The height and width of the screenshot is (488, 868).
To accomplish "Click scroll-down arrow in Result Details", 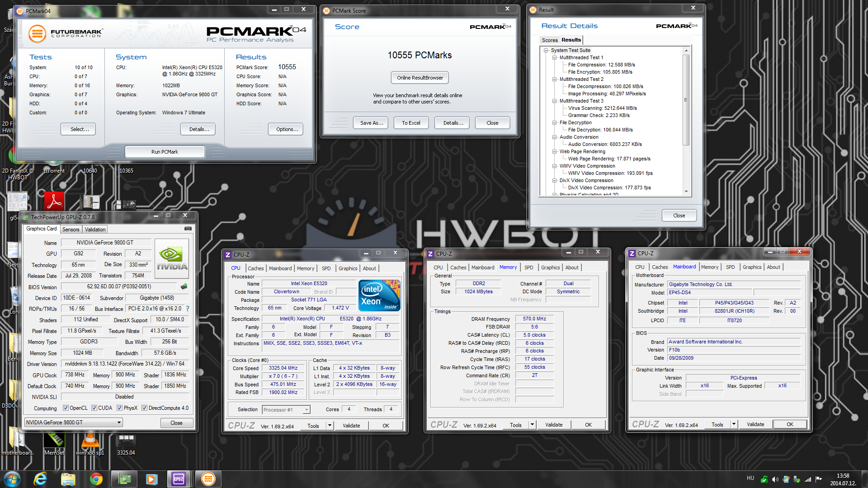I will pyautogui.click(x=686, y=192).
